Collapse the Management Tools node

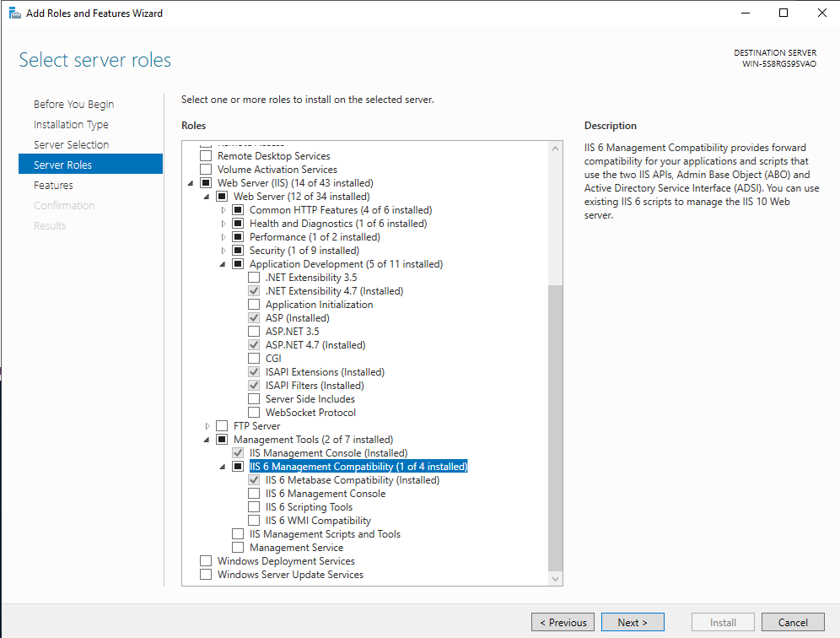coord(206,439)
